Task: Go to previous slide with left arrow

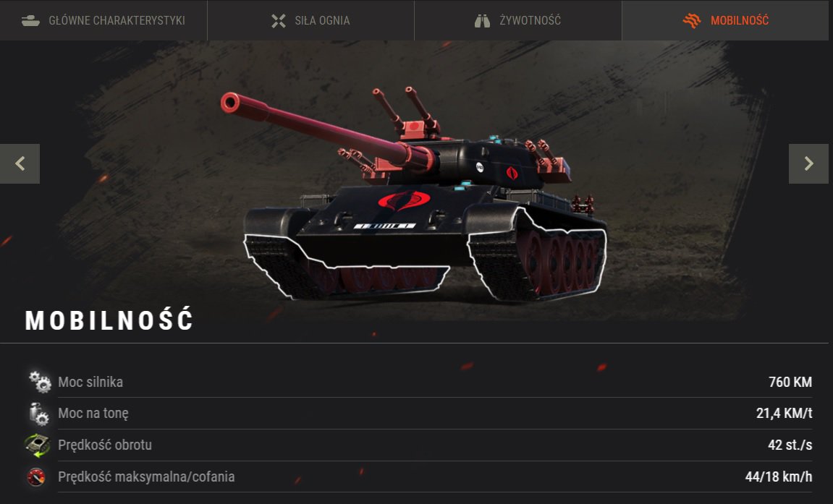Action: pos(20,163)
